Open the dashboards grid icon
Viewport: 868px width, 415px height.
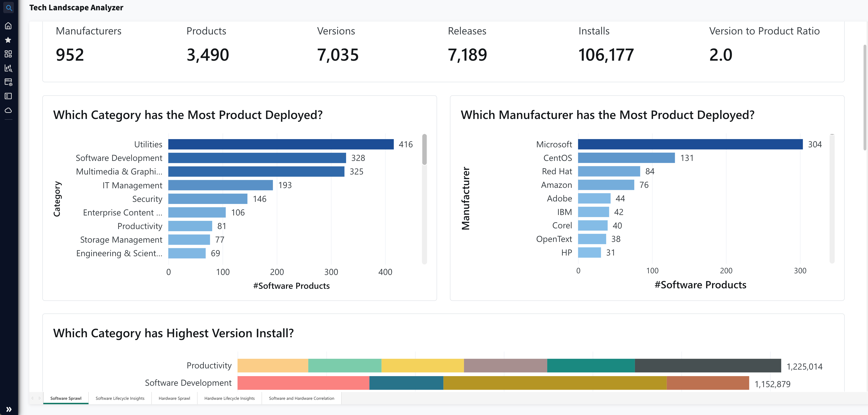pyautogui.click(x=8, y=54)
